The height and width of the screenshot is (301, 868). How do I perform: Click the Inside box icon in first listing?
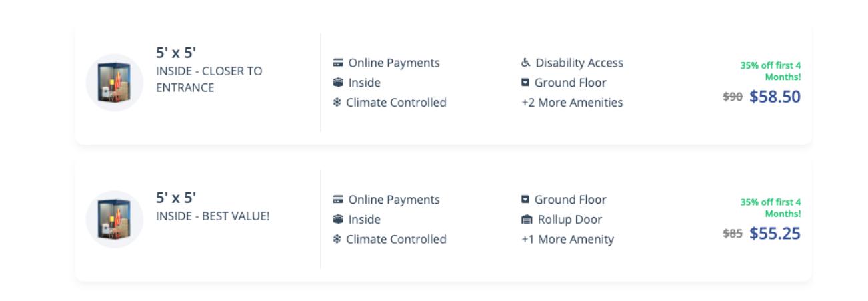click(338, 83)
